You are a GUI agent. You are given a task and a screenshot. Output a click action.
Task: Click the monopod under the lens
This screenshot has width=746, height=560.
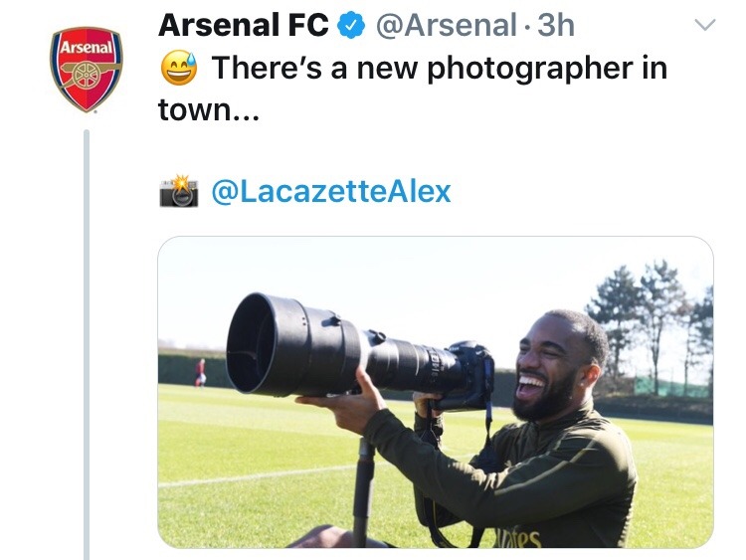363,491
